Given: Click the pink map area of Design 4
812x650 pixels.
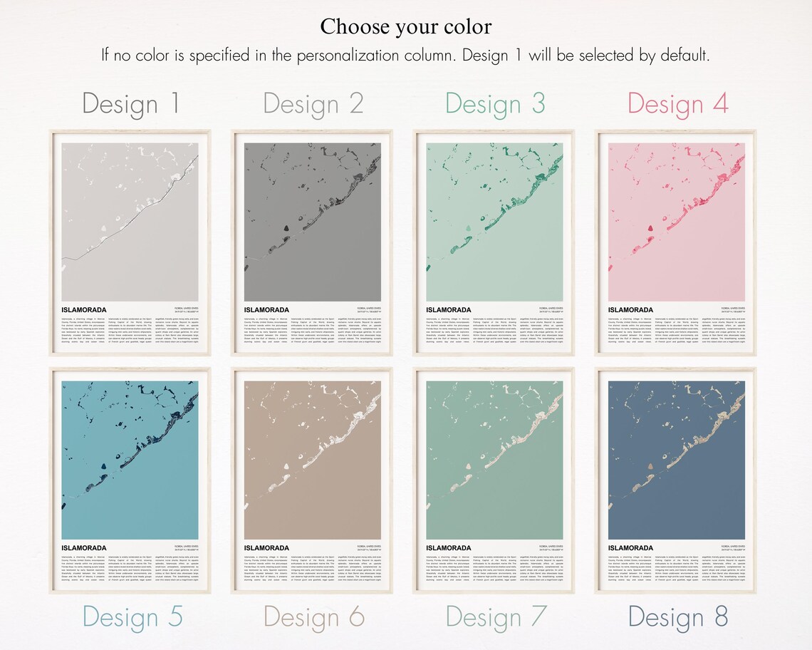Looking at the screenshot, I should [677, 222].
